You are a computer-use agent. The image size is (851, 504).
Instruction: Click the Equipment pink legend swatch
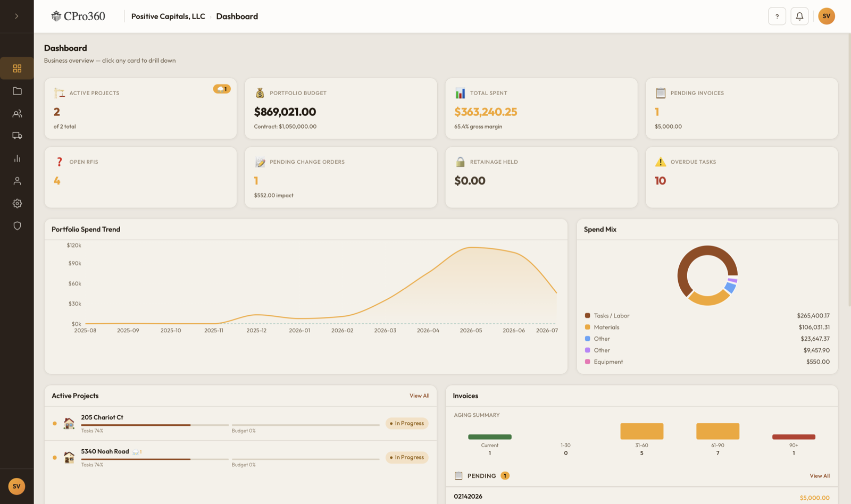587,362
